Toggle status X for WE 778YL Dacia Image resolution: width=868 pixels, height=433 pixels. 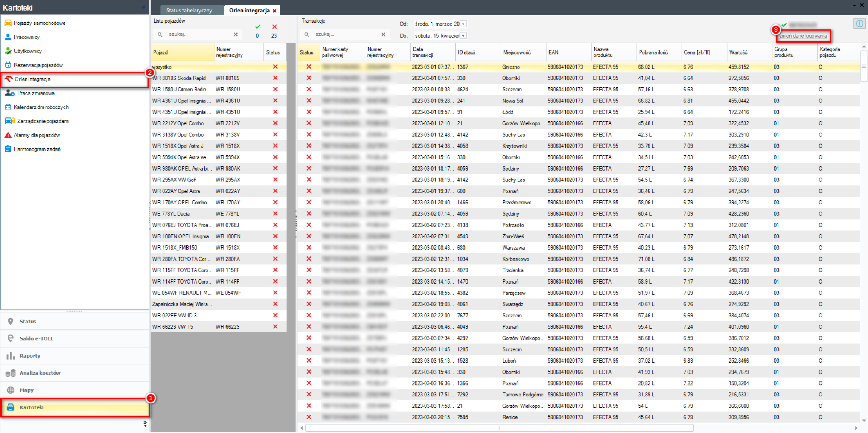[x=275, y=213]
